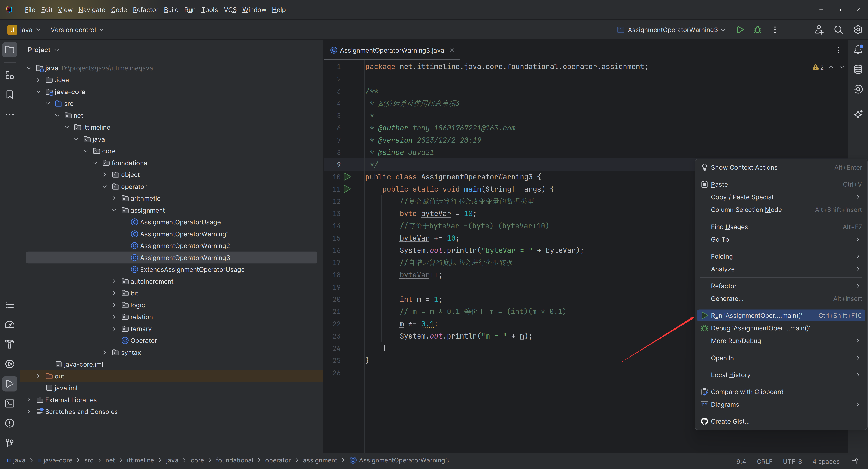
Task: Click the UTF-8 encoding in status bar
Action: coord(792,461)
